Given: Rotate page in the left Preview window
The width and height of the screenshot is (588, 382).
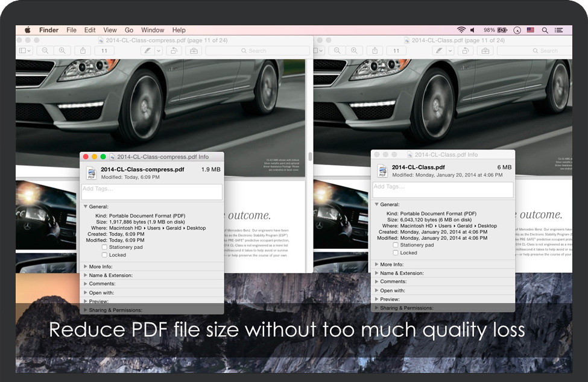Looking at the screenshot, I should pyautogui.click(x=174, y=51).
